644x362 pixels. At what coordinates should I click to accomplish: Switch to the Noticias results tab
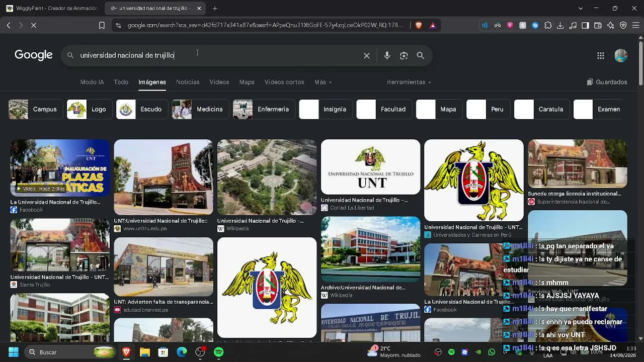pos(188,82)
